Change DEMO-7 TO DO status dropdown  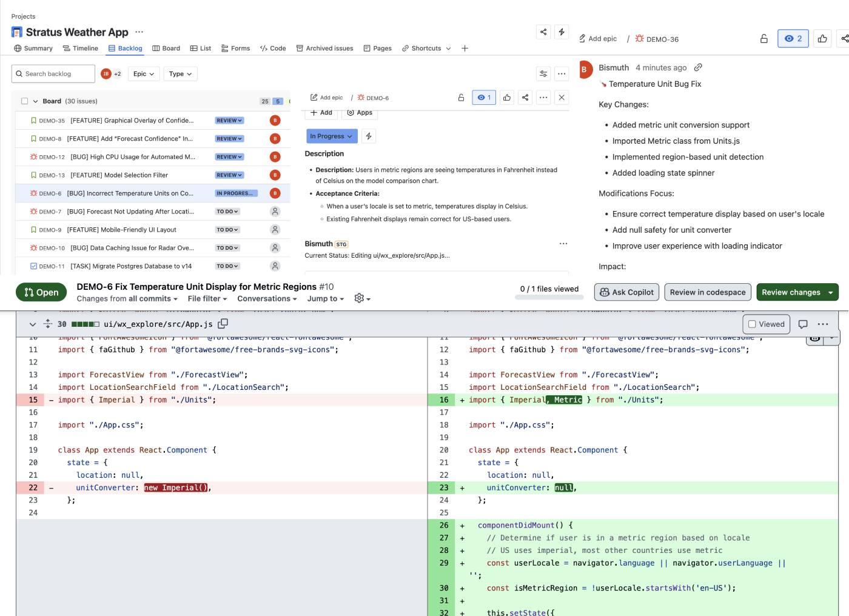pyautogui.click(x=227, y=212)
